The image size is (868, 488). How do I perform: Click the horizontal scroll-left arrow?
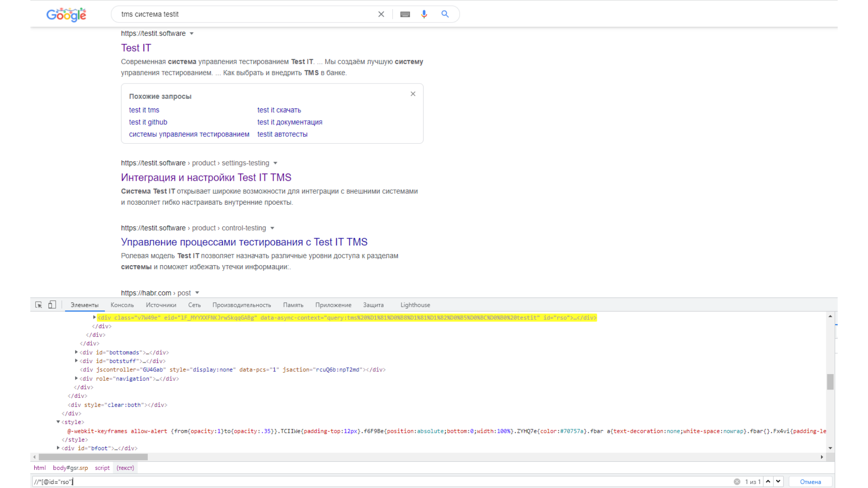click(34, 457)
